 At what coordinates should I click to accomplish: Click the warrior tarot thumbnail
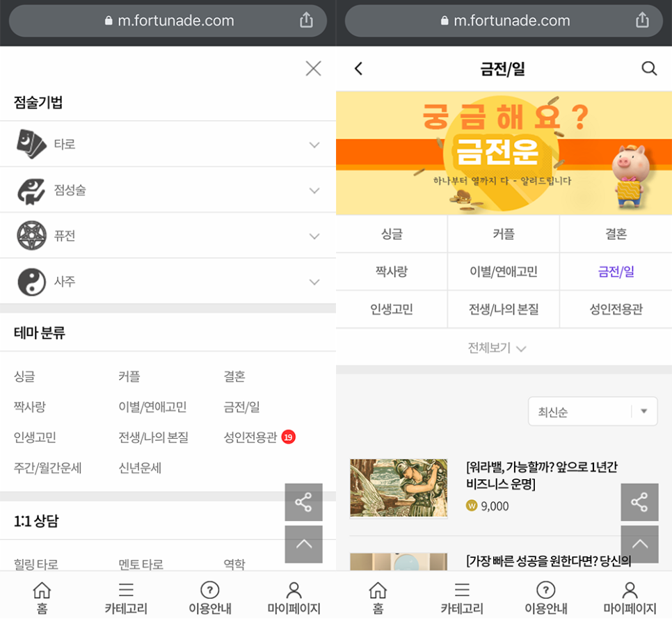[399, 488]
